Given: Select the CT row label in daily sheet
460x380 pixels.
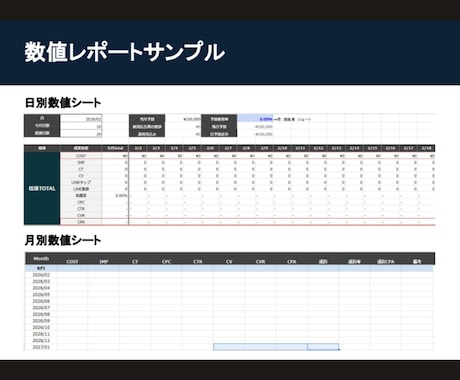Looking at the screenshot, I should point(81,169).
